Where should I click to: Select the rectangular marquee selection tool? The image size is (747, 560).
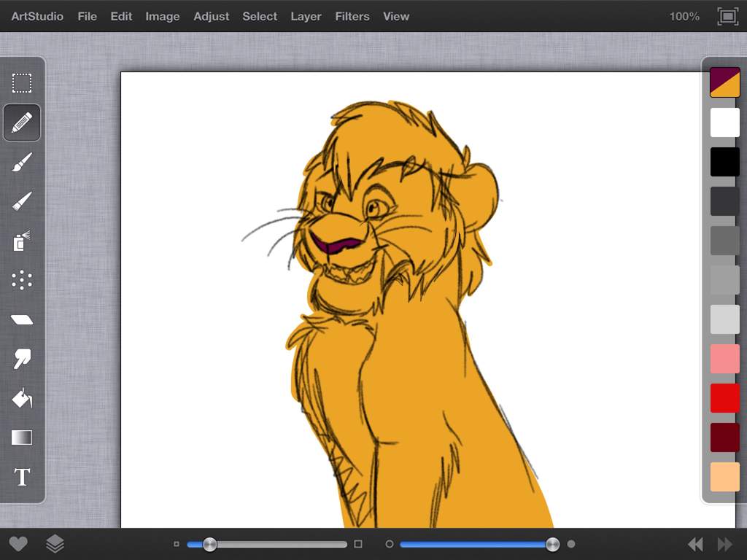click(x=22, y=83)
